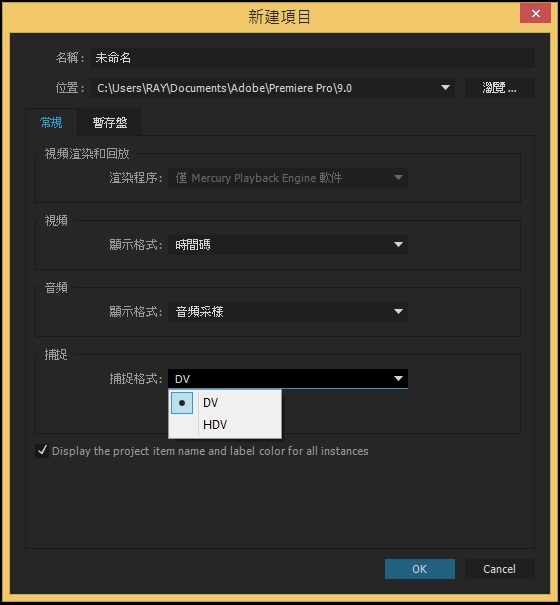560x605 pixels.
Task: Select HDV in the capture format list
Action: point(225,425)
